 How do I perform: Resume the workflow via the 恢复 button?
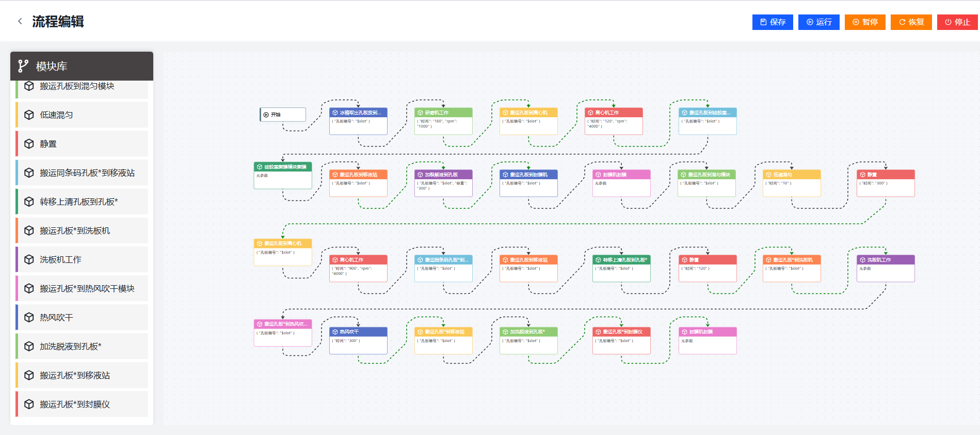point(911,22)
